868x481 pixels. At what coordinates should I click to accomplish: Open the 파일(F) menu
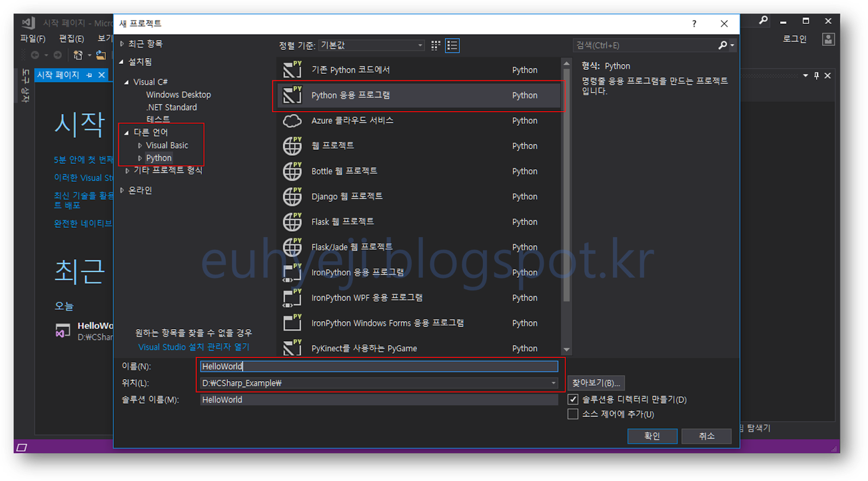(33, 39)
